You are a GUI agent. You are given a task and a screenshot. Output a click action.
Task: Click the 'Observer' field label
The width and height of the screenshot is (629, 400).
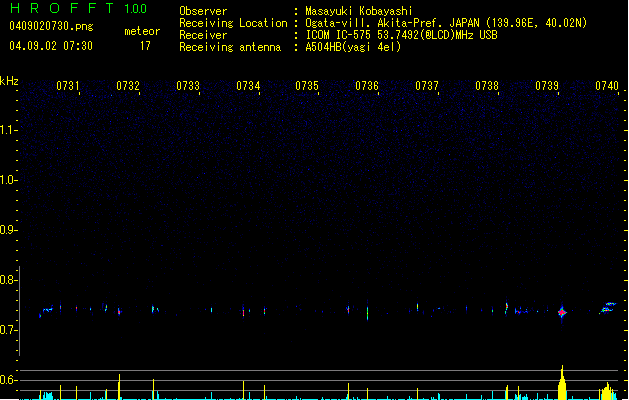click(203, 11)
